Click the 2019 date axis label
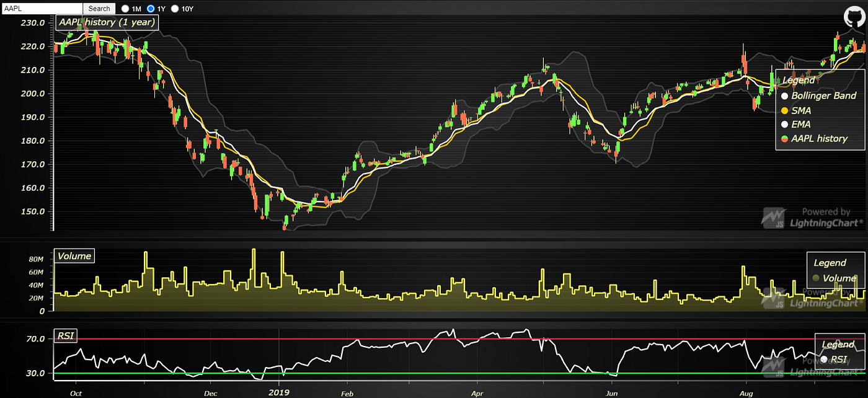 click(x=280, y=392)
